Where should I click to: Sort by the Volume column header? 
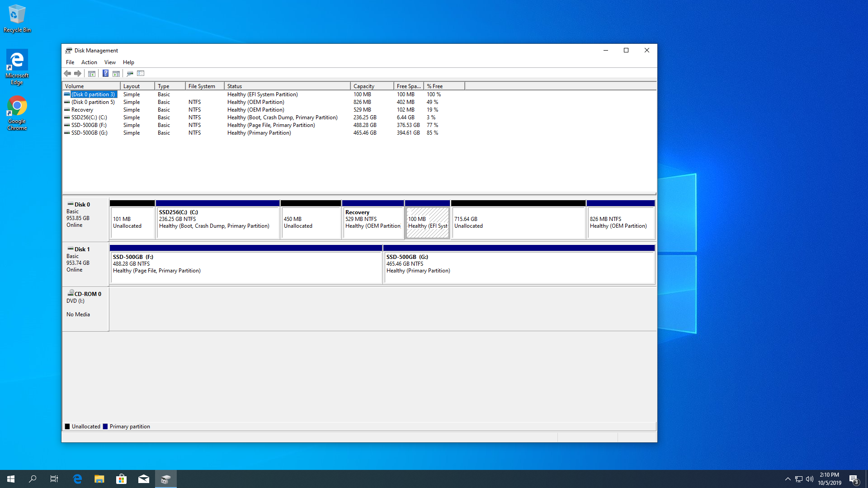click(x=91, y=86)
